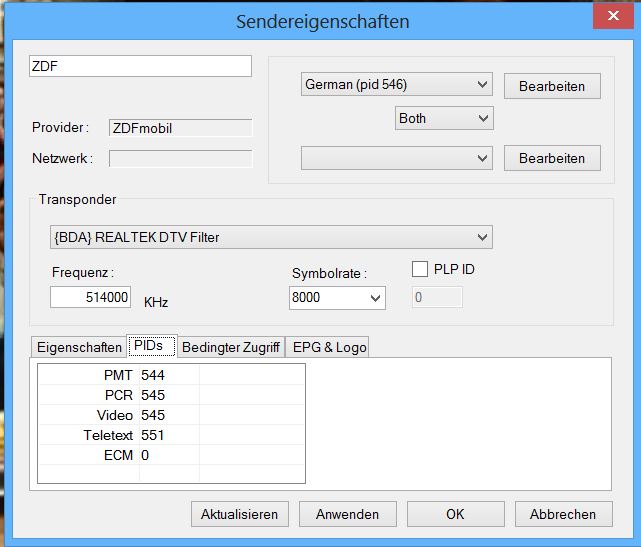Cancel with the Abbrechen button

563,514
